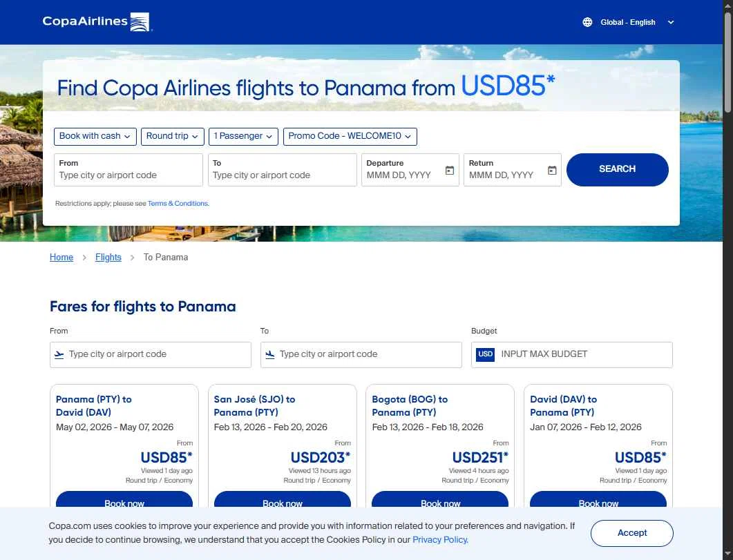
Task: Open the Book with cash dropdown
Action: 95,136
